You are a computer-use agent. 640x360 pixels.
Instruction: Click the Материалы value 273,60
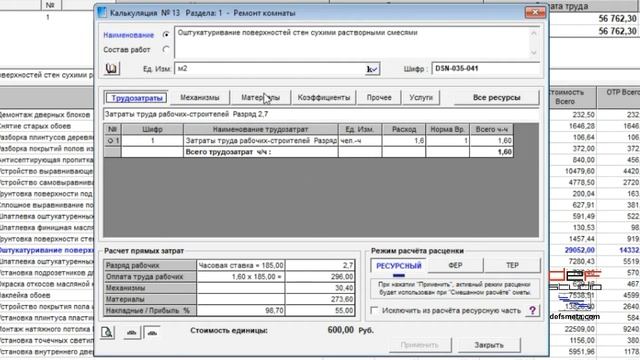pos(320,300)
